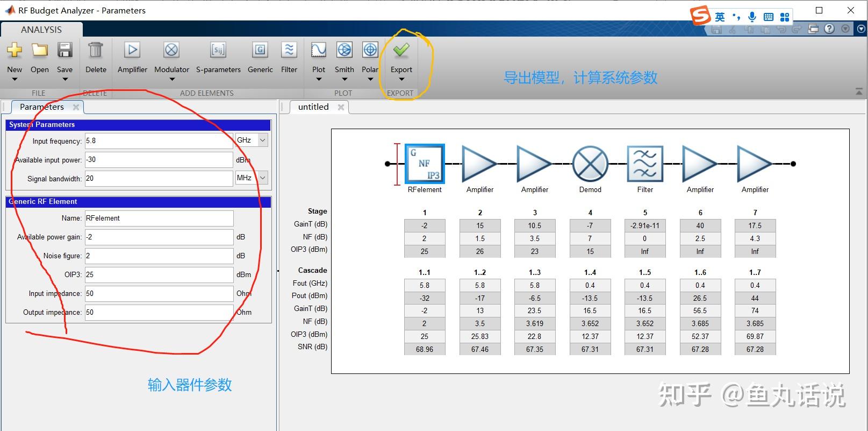Minimize the toolstrip with the collapse arrow
This screenshot has width=868, height=431.
pos(859,92)
